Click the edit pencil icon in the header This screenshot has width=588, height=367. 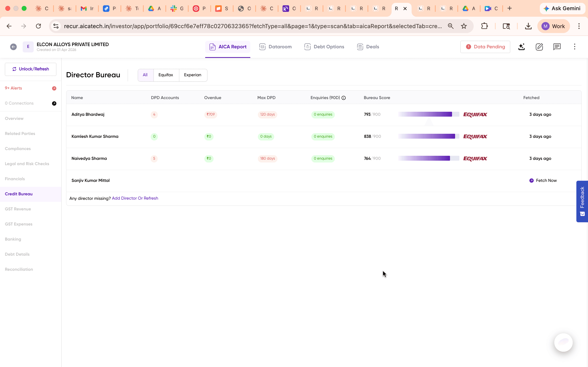tap(539, 47)
